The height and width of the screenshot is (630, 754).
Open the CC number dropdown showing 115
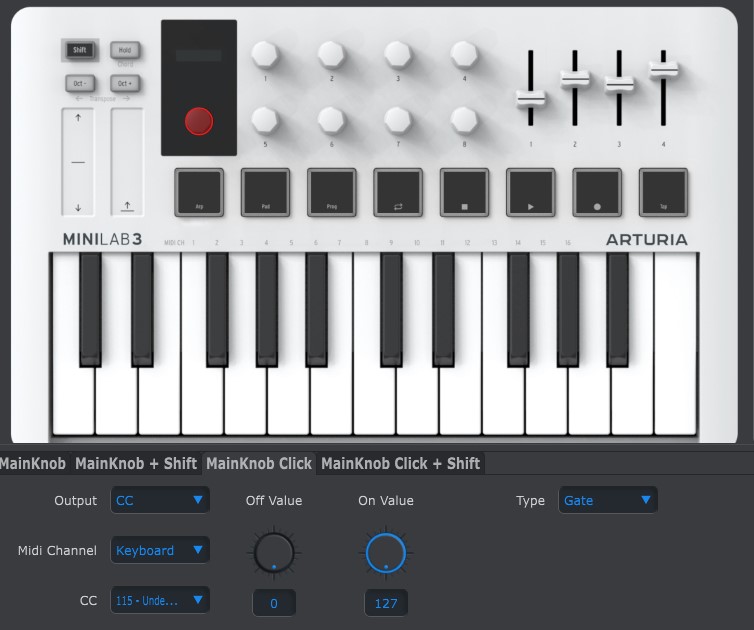click(160, 600)
